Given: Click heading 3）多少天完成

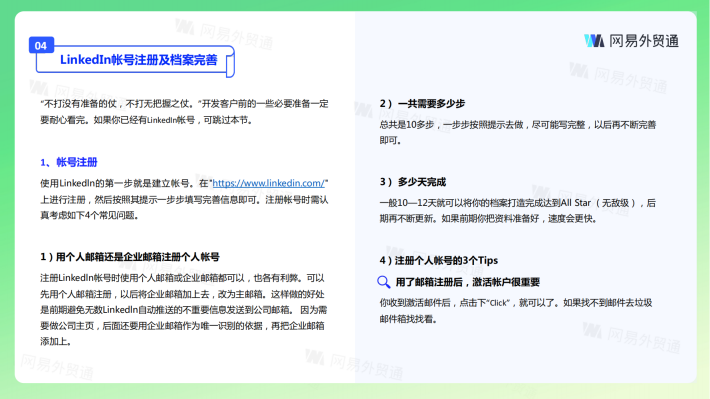Looking at the screenshot, I should click(x=413, y=182).
